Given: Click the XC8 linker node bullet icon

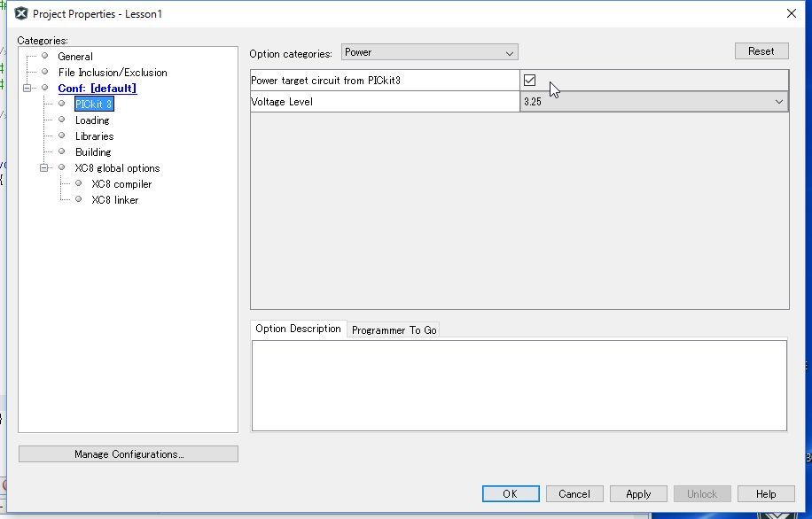Looking at the screenshot, I should click(79, 199).
